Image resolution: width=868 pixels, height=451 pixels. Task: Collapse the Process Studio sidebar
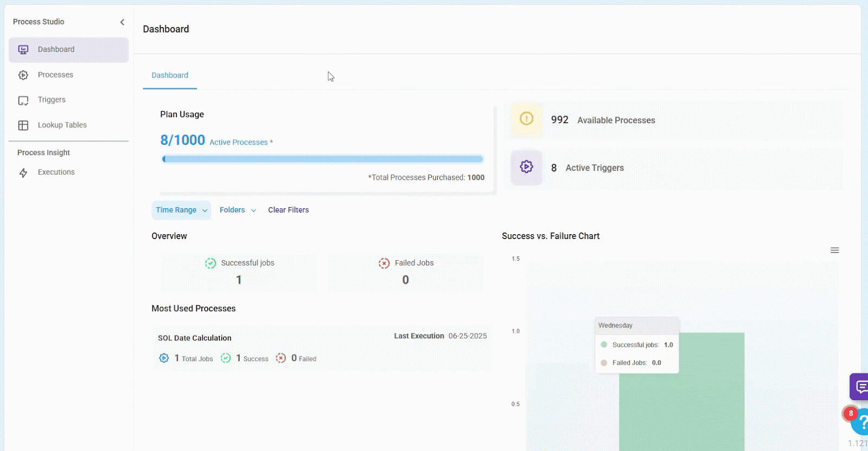122,22
